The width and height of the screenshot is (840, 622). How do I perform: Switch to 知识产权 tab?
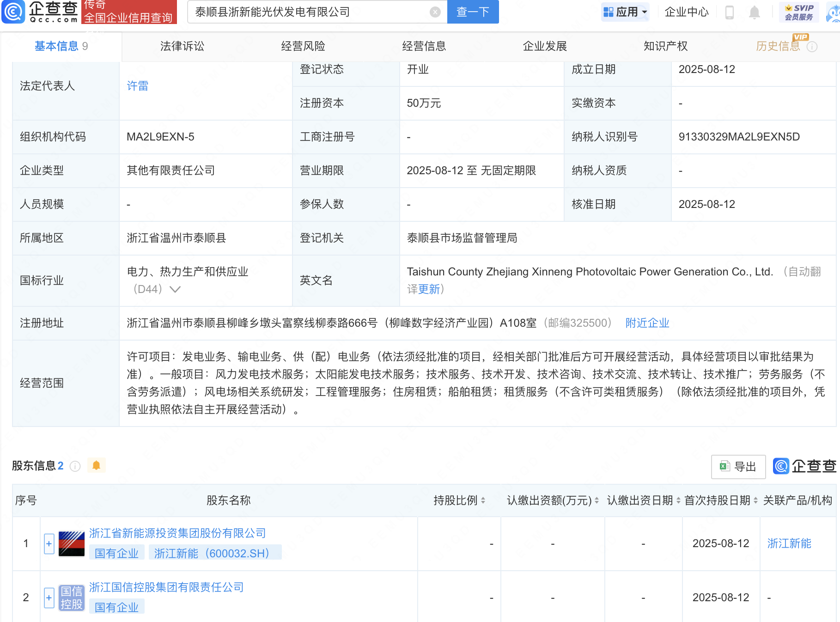click(665, 46)
